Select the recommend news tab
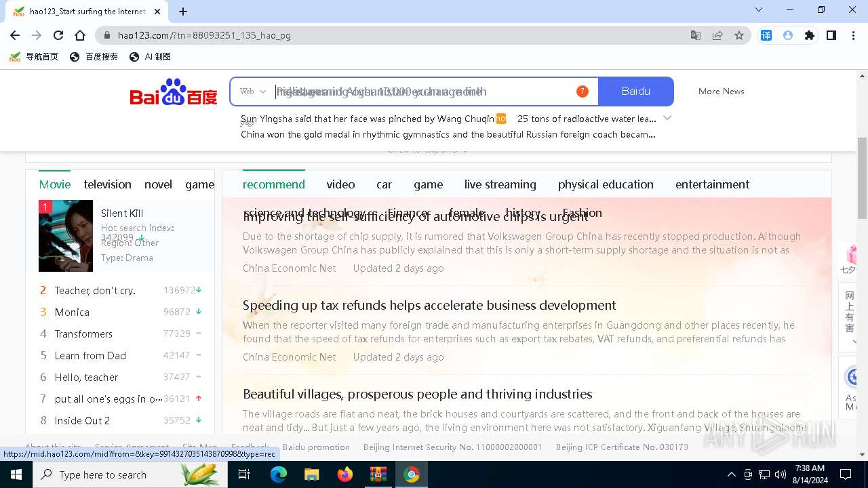Screen dimensions: 868x488 coord(274,184)
